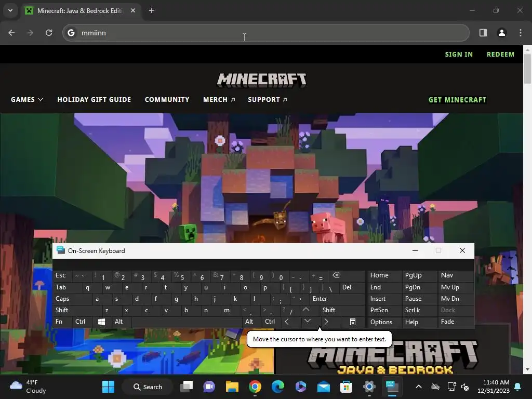Open Microsoft Edge taskbar icon
This screenshot has width=532, height=399.
pyautogui.click(x=277, y=387)
